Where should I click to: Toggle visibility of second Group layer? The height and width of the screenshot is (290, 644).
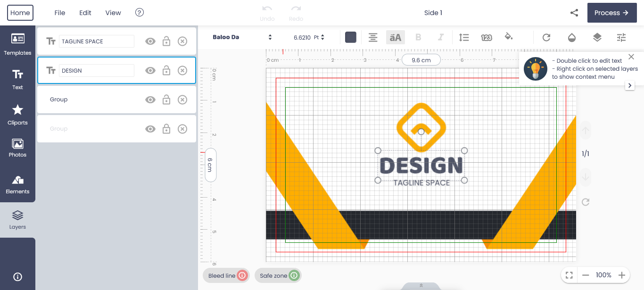coord(150,129)
